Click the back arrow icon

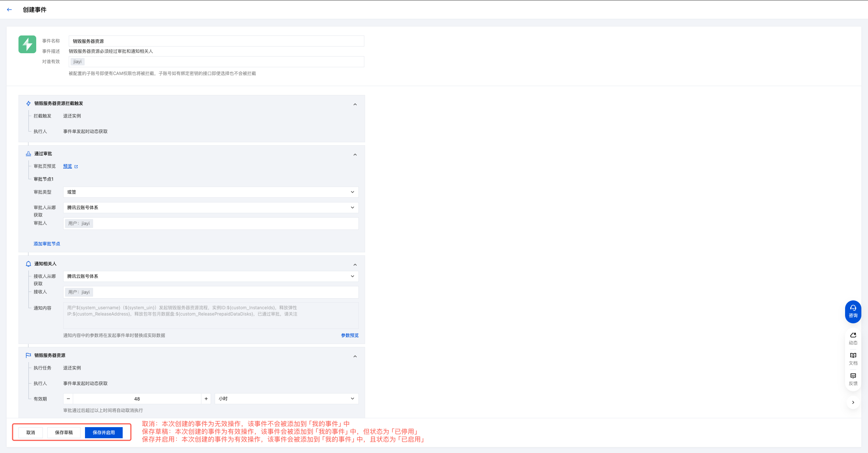(10, 10)
